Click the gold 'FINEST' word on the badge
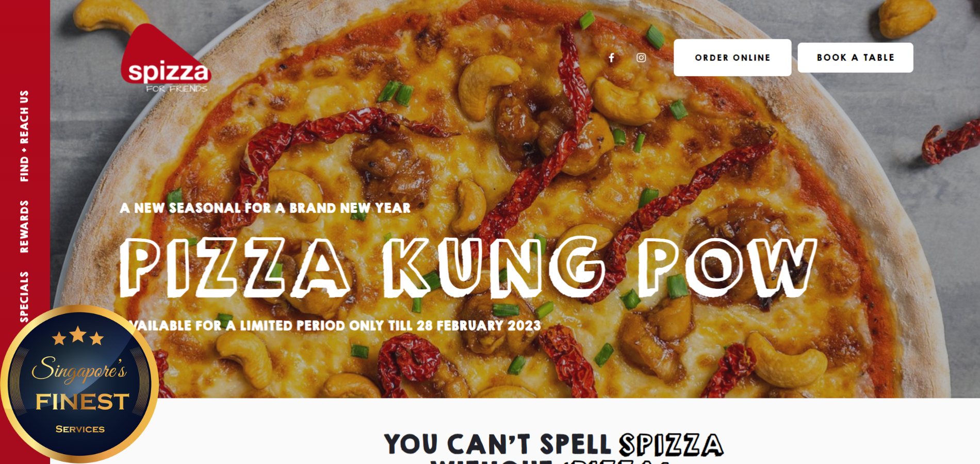Screen dimensions: 980x464 click(x=82, y=402)
